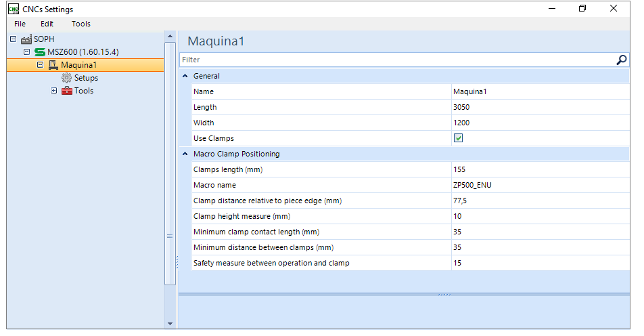Click the Maquina1 machine icon in tree
Image resolution: width=644 pixels, height=336 pixels.
[53, 65]
